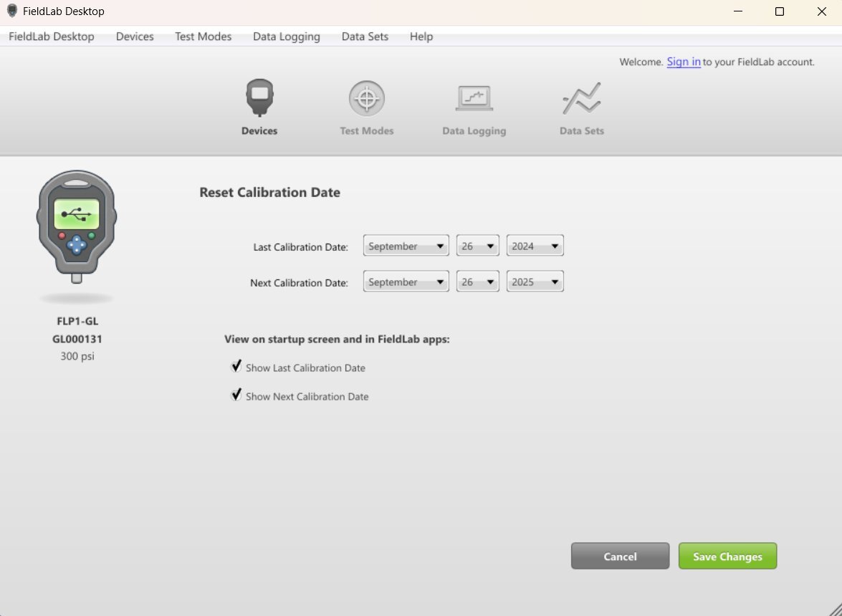Click the View on startup screen heading
The width and height of the screenshot is (842, 616).
337,339
